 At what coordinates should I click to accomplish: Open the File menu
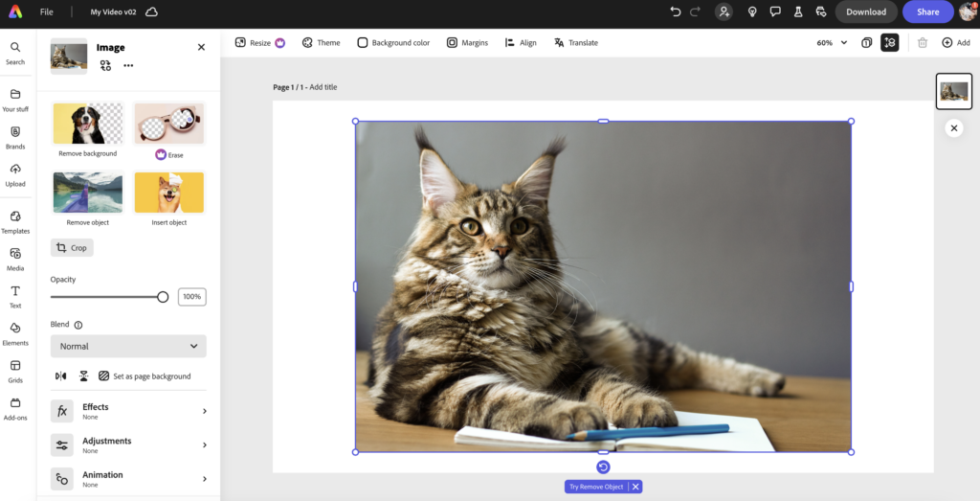click(x=47, y=12)
